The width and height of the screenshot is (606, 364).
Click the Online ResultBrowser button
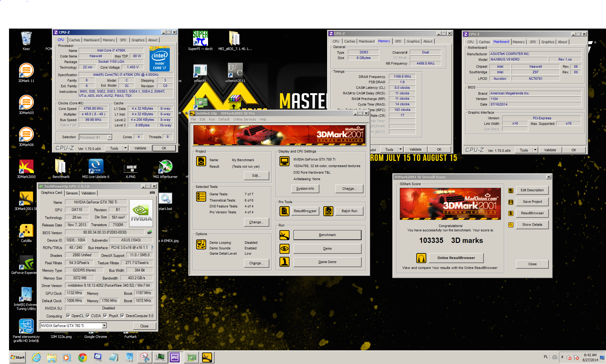[x=456, y=258]
